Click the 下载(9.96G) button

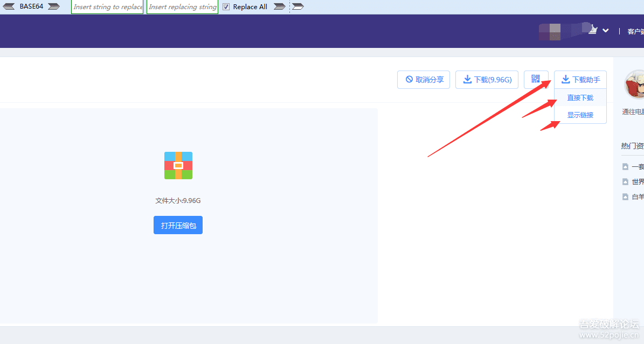(487, 80)
